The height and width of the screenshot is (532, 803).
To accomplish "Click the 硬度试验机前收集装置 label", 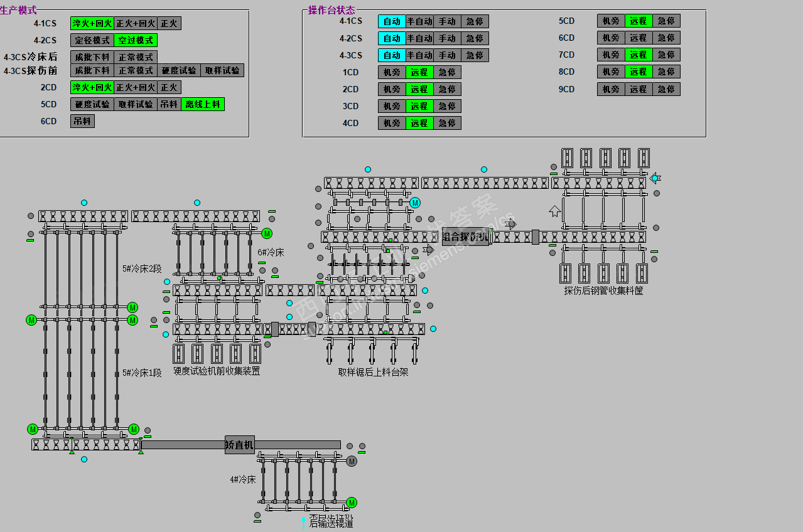I will tap(217, 371).
